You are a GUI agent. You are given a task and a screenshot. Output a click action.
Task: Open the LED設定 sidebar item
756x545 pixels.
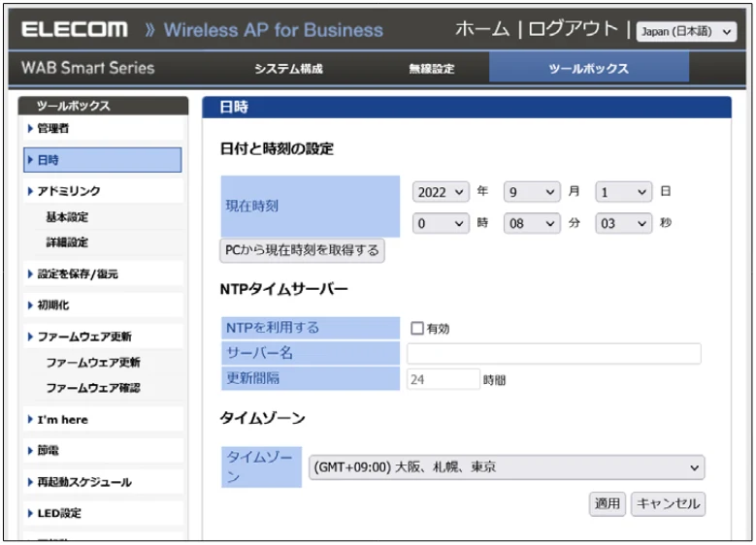(x=103, y=513)
